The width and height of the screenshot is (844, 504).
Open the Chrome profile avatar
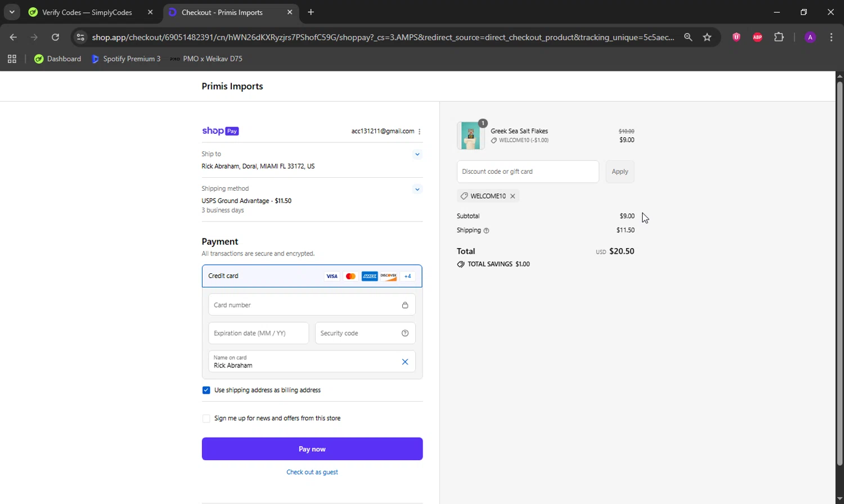click(810, 37)
